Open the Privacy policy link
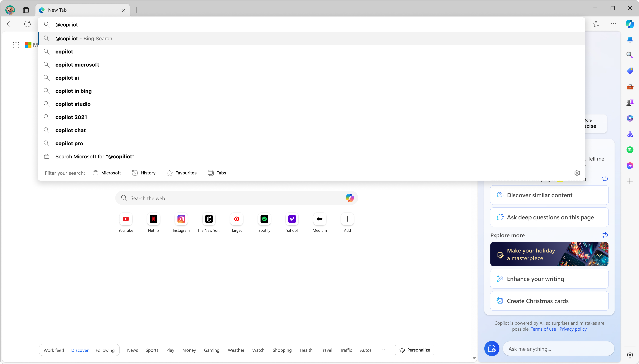The width and height of the screenshot is (639, 364). 573,329
